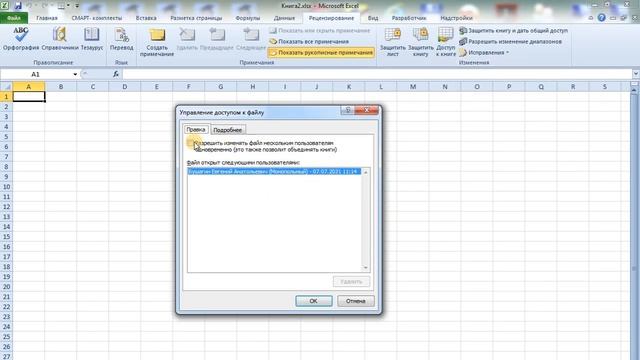Click OK in the access dialog
This screenshot has width=640, height=360.
pos(313,301)
